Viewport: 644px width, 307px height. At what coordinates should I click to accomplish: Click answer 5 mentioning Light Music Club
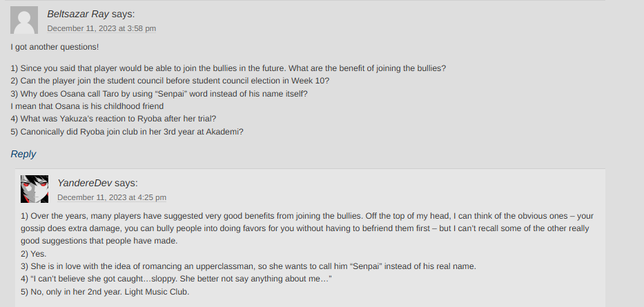point(105,292)
